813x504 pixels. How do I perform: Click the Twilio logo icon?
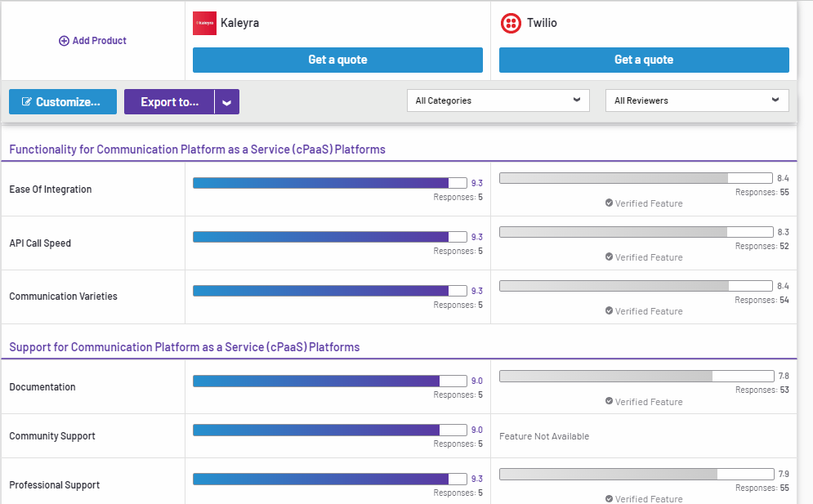[511, 24]
